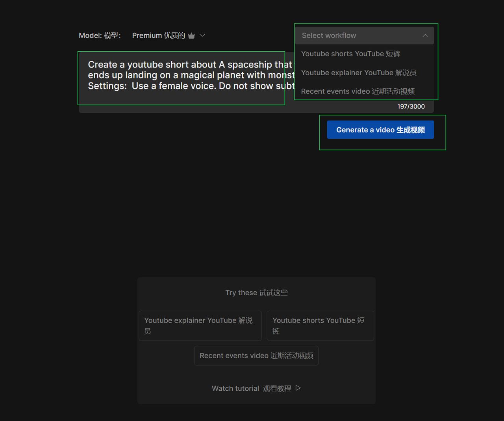Click the crown icon next to Premium
504x421 pixels.
tap(191, 36)
